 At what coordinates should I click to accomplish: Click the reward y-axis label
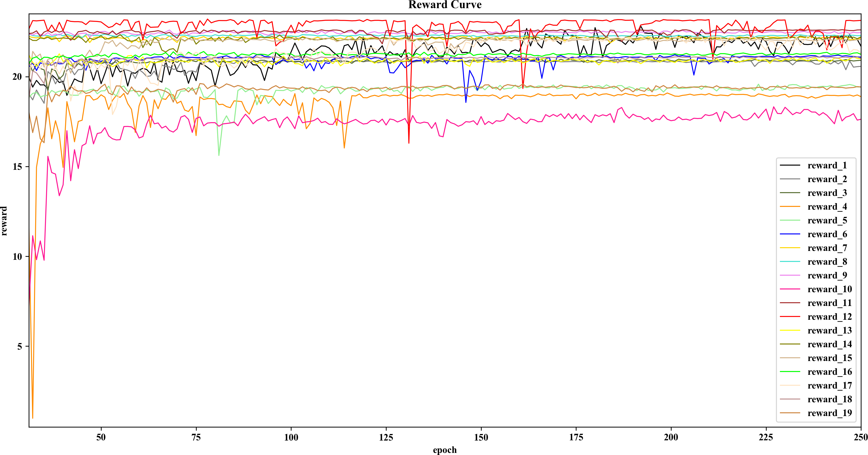pos(4,221)
